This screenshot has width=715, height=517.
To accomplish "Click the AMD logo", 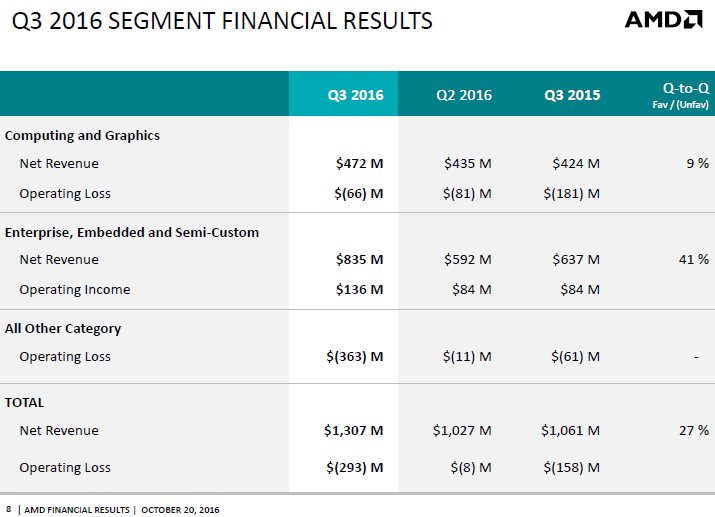I will coord(663,20).
